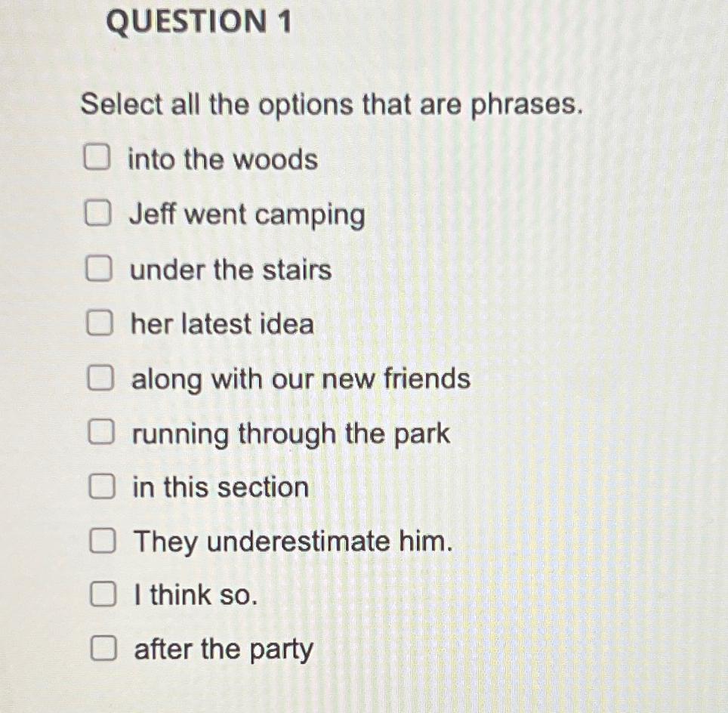Screen dimensions: 728x713
Task: Check the 'in this section' option
Action: coord(100,486)
